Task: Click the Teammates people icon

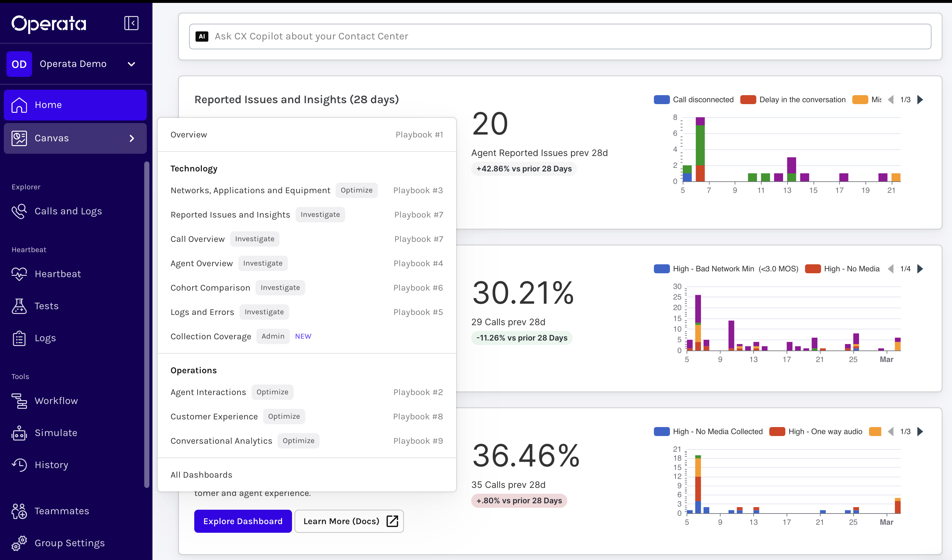Action: pyautogui.click(x=19, y=511)
